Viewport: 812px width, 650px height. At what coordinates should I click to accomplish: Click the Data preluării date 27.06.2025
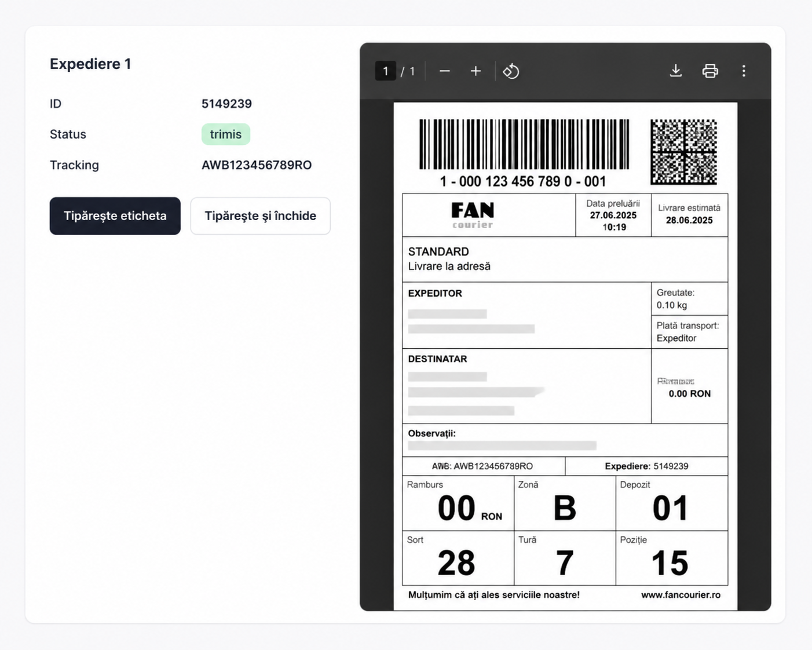[x=613, y=216]
